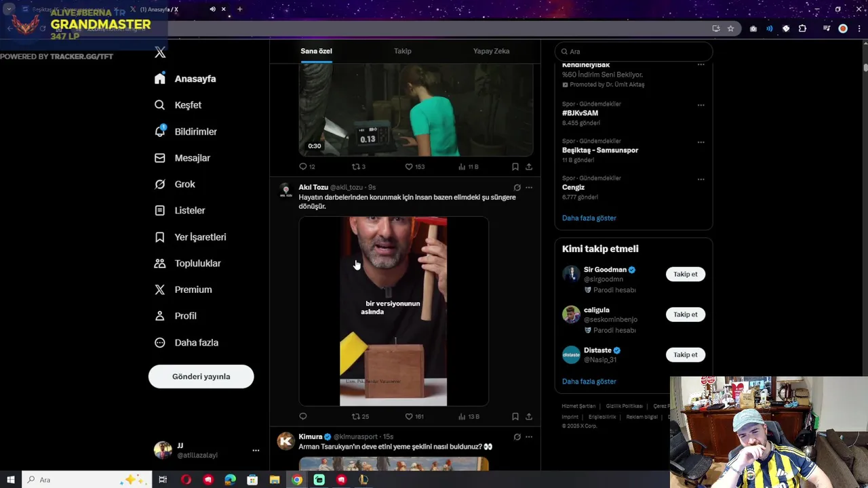Open Bildirimler notifications with bell icon
This screenshot has height=488, width=868.
tap(186, 131)
